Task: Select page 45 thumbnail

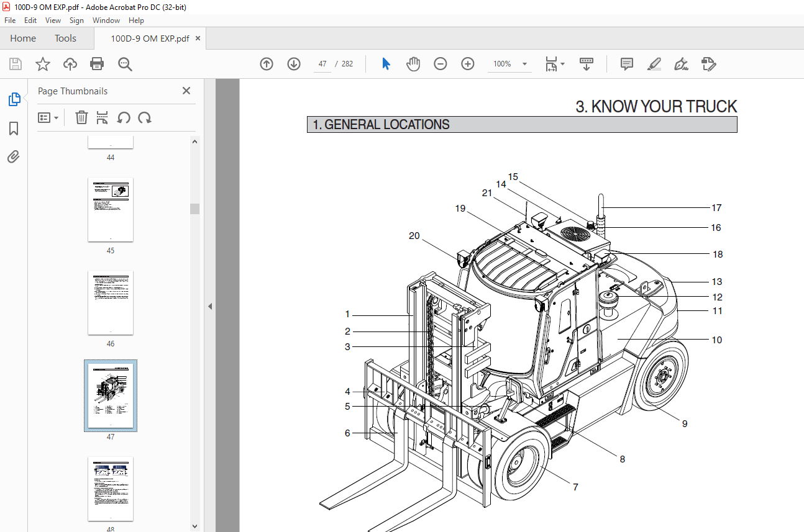Action: coord(111,210)
